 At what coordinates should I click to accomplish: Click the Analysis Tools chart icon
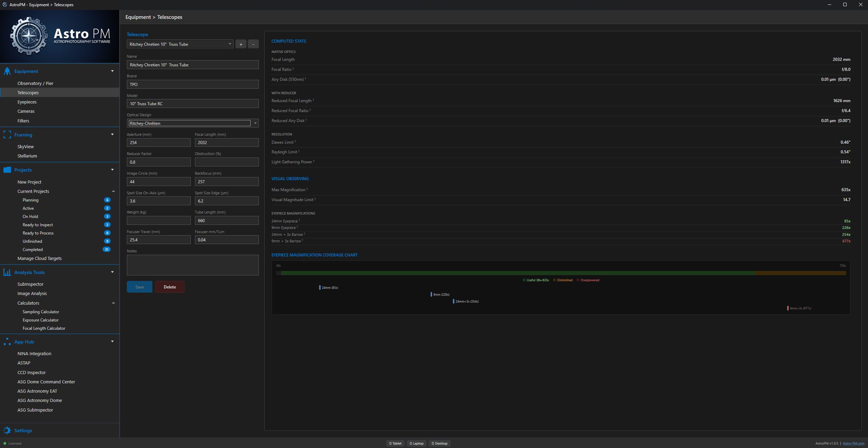tap(7, 272)
